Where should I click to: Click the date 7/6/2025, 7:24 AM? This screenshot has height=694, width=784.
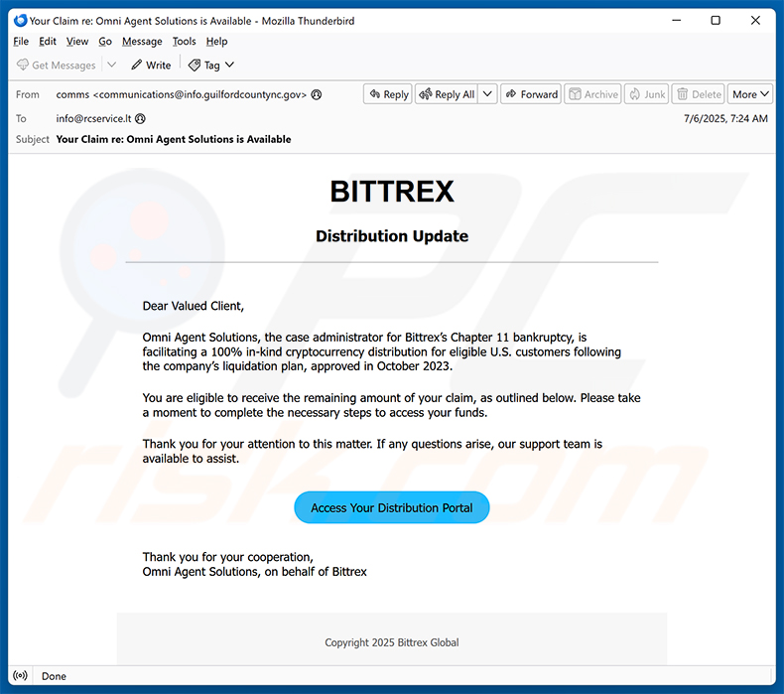pyautogui.click(x=725, y=118)
